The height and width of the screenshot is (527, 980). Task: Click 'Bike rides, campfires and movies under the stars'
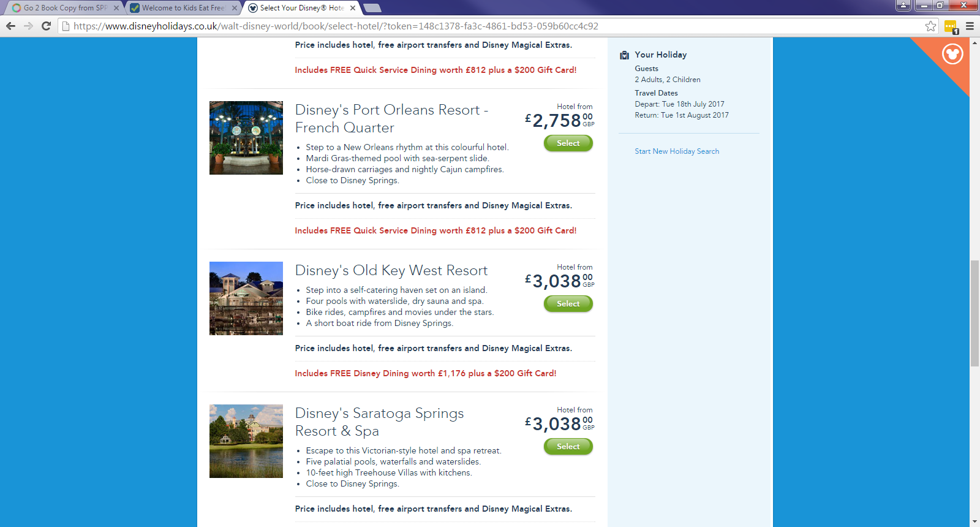pyautogui.click(x=400, y=312)
